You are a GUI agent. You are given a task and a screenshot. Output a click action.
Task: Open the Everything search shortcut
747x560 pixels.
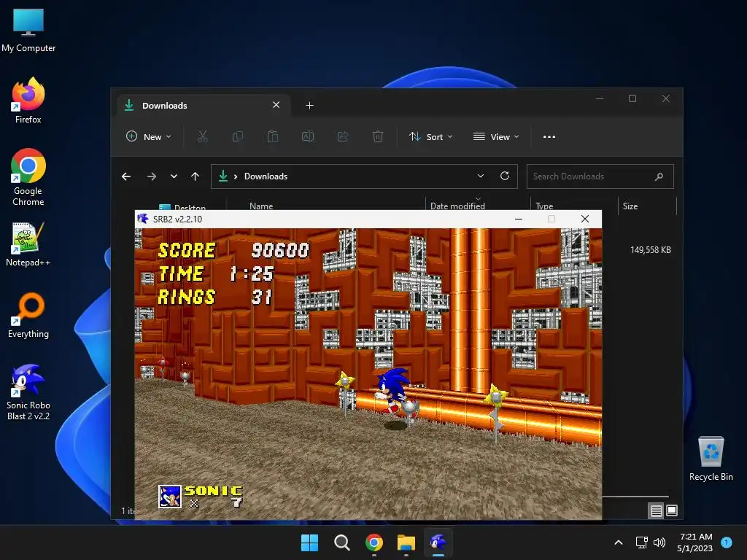28,315
